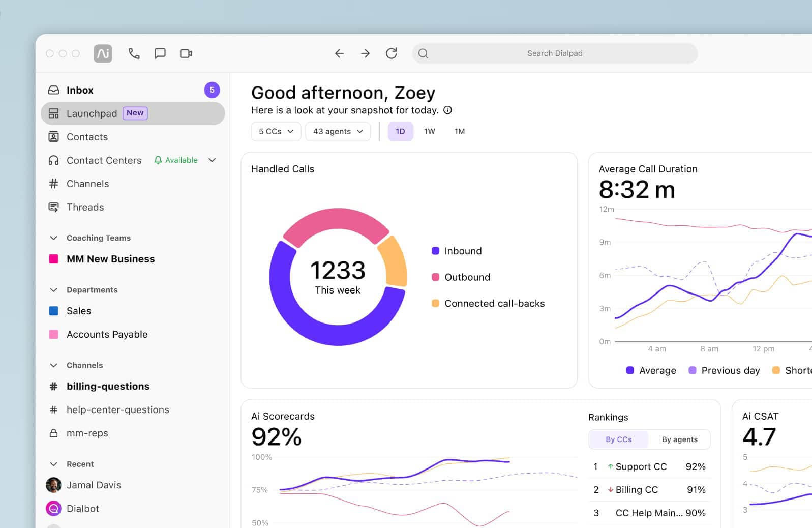The width and height of the screenshot is (812, 528).
Task: Select the 1M time range
Action: 459,131
